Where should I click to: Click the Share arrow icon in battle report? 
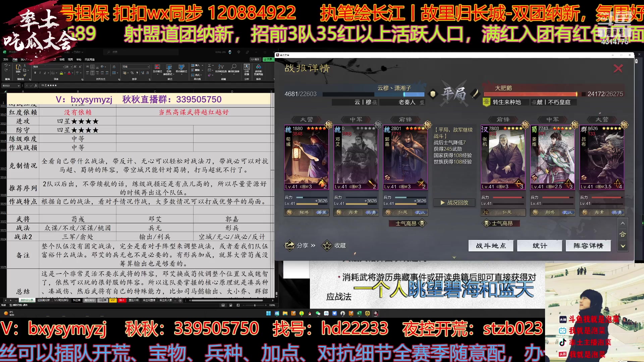289,246
